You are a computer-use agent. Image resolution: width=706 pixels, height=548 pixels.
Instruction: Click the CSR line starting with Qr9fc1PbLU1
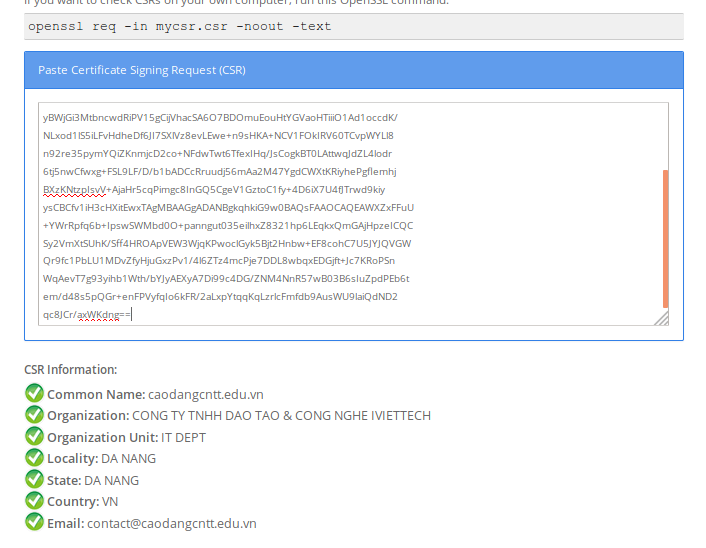point(219,261)
